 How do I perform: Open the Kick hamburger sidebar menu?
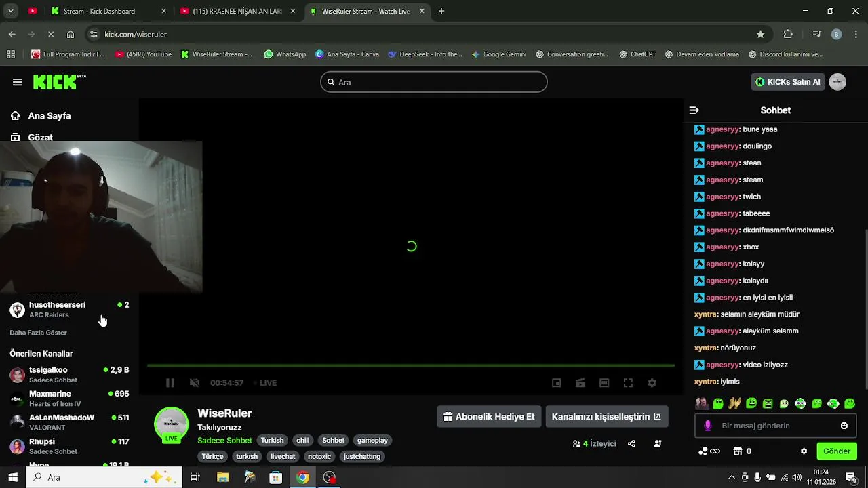pos(17,82)
